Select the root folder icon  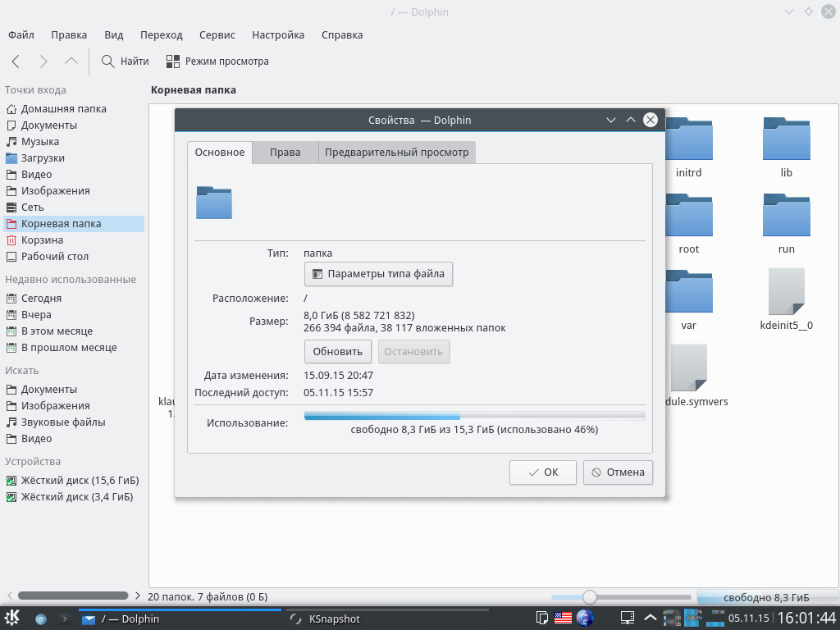689,216
